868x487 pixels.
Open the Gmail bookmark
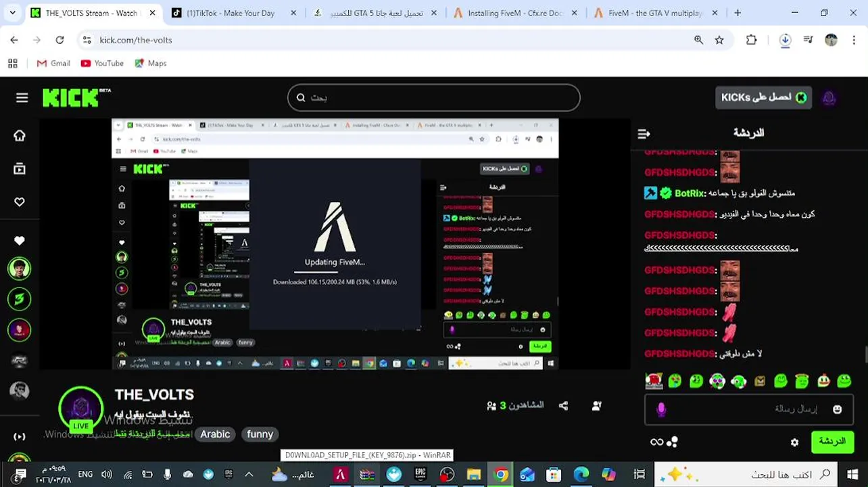(x=53, y=63)
